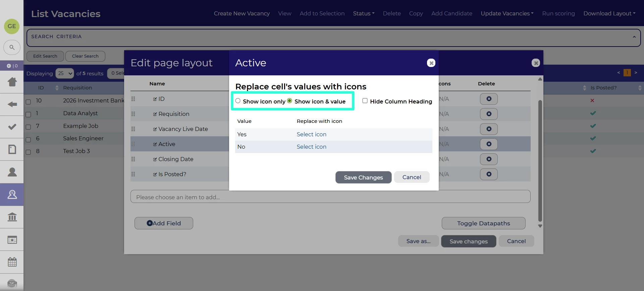The image size is (644, 291).
Task: Click Add Candidate menu item
Action: pyautogui.click(x=452, y=13)
